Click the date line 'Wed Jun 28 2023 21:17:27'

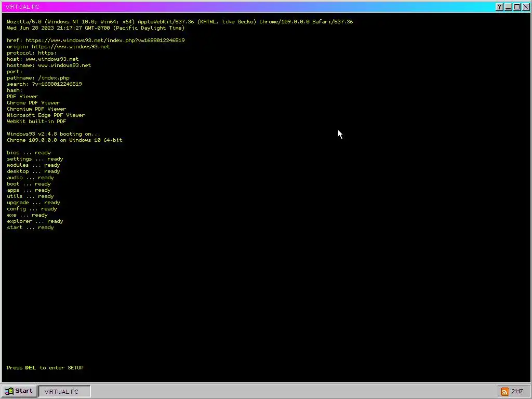(96, 28)
